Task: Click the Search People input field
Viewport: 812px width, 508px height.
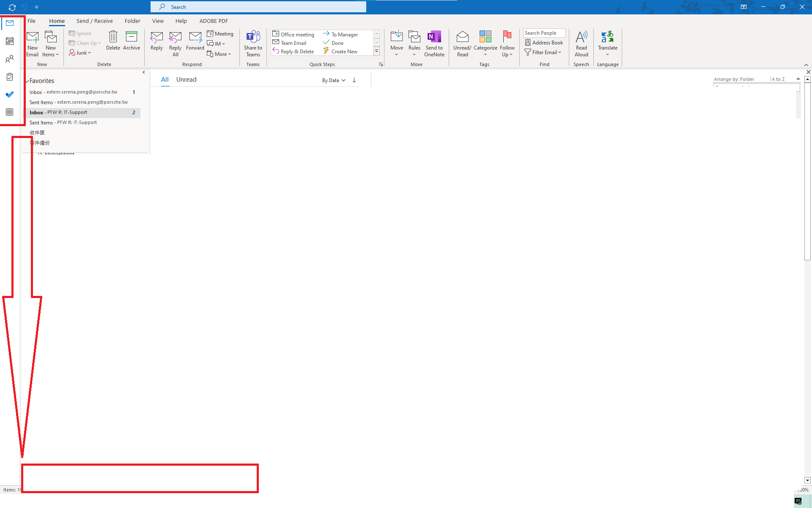Action: pos(544,33)
